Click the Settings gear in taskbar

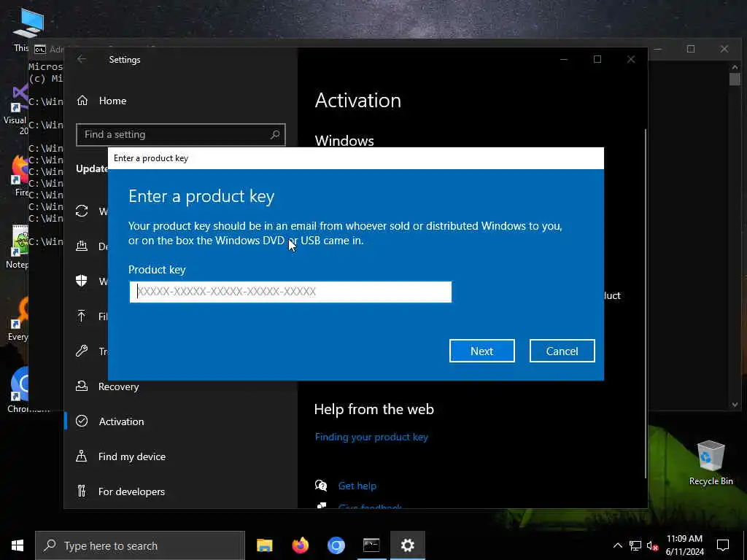407,545
